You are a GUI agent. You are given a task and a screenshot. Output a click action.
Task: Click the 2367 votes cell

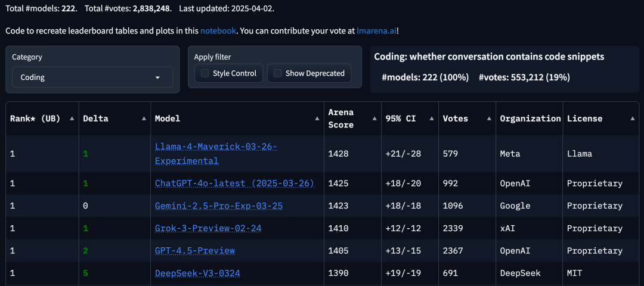coord(467,251)
